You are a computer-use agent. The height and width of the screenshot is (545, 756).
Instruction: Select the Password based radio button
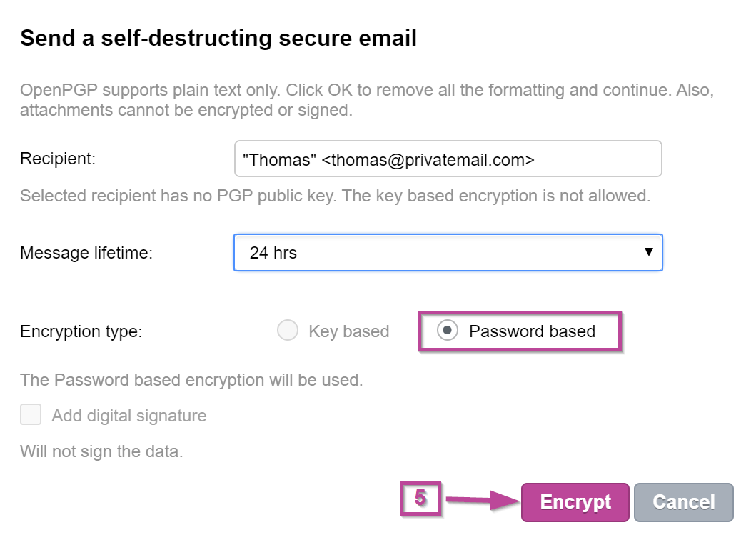[448, 331]
